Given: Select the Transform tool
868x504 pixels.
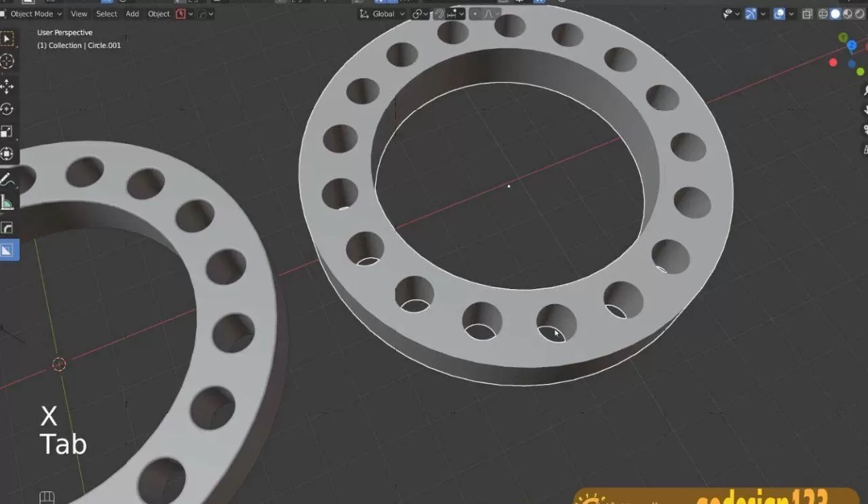Looking at the screenshot, I should (x=8, y=154).
